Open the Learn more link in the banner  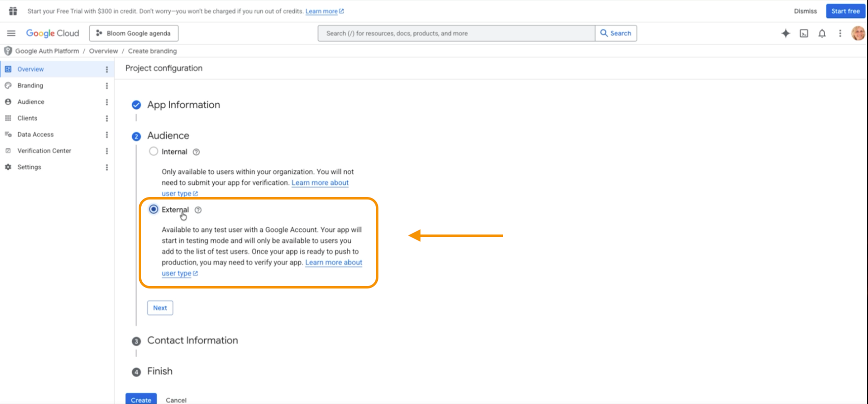point(324,11)
